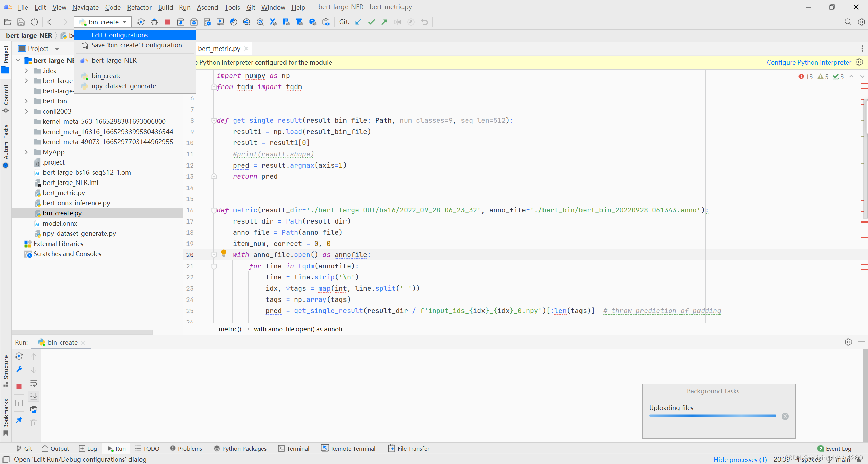Click the Debug bug icon in toolbar
The image size is (868, 464).
click(x=154, y=22)
